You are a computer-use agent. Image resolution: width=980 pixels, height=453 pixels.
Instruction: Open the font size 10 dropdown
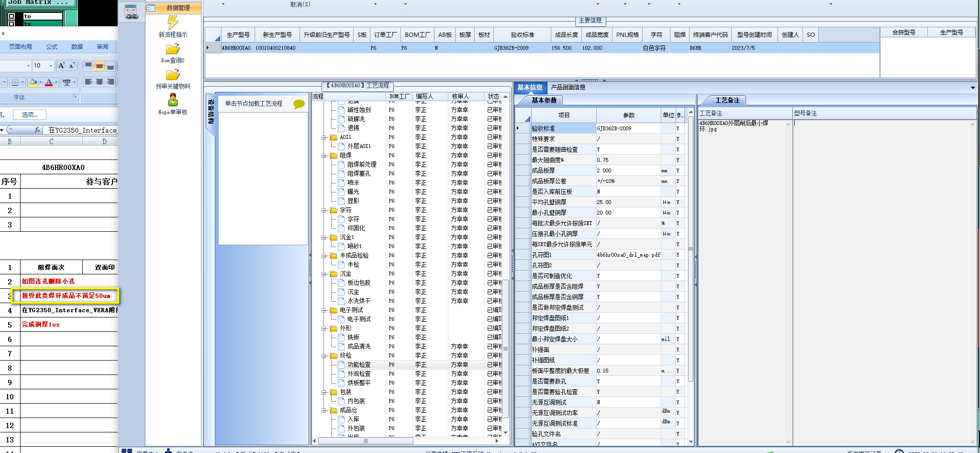[x=51, y=66]
